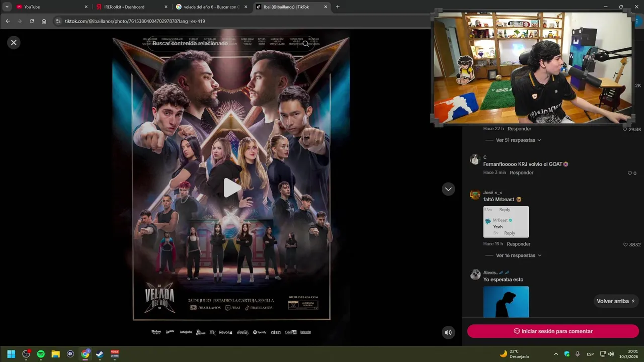The height and width of the screenshot is (362, 644).
Task: Open username 'Alexis..' profile
Action: (497, 273)
